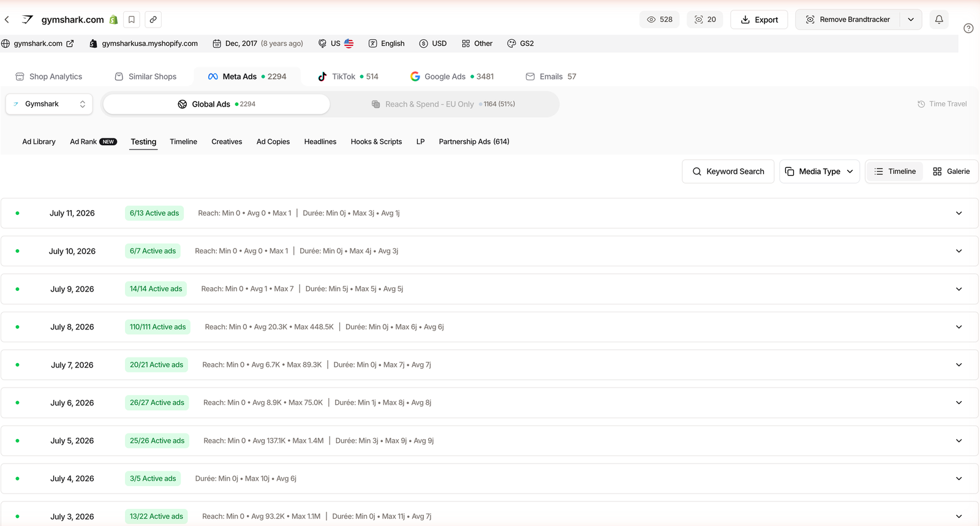980x526 pixels.
Task: Switch to Timeline view mode
Action: click(895, 171)
